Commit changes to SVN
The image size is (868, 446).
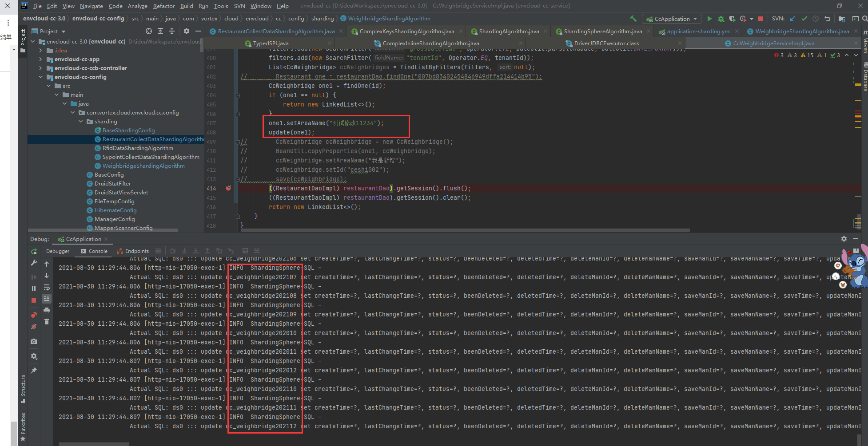804,19
